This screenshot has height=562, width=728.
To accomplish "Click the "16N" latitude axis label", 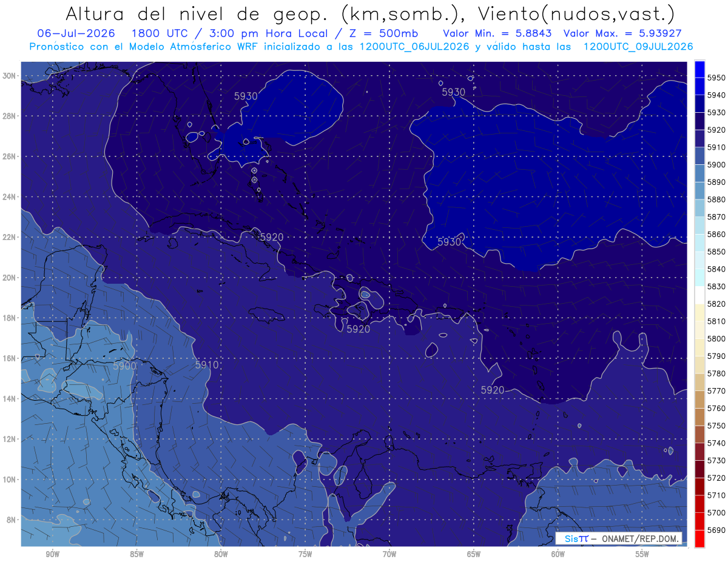I will coord(9,358).
